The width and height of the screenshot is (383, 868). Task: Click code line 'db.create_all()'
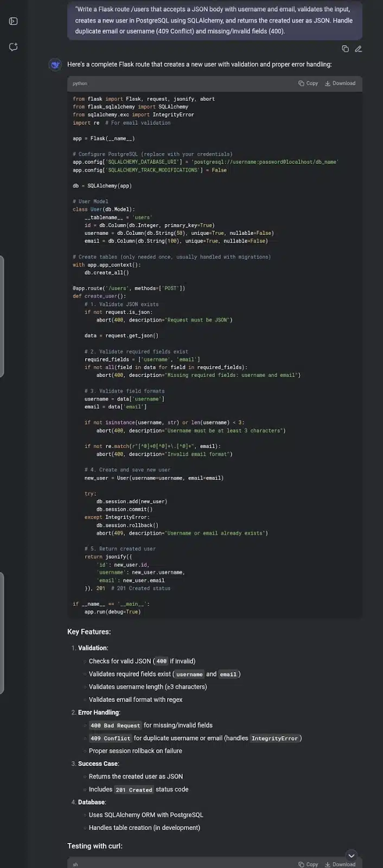(x=107, y=273)
